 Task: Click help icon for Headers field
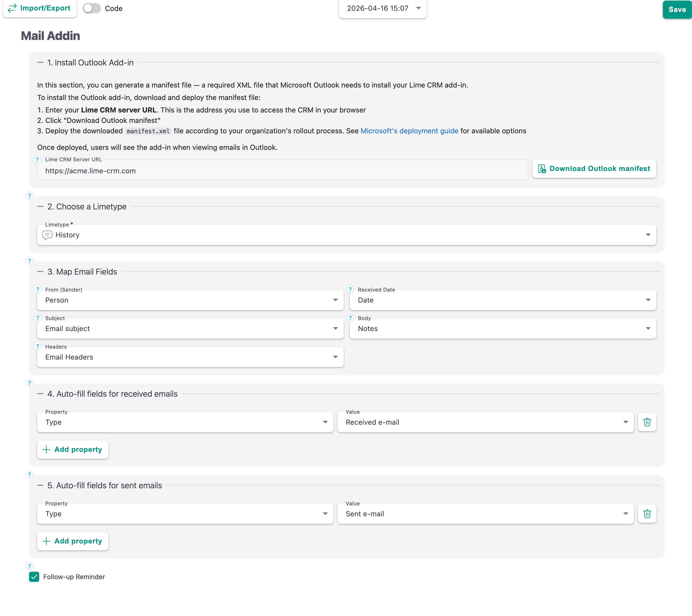coord(38,346)
